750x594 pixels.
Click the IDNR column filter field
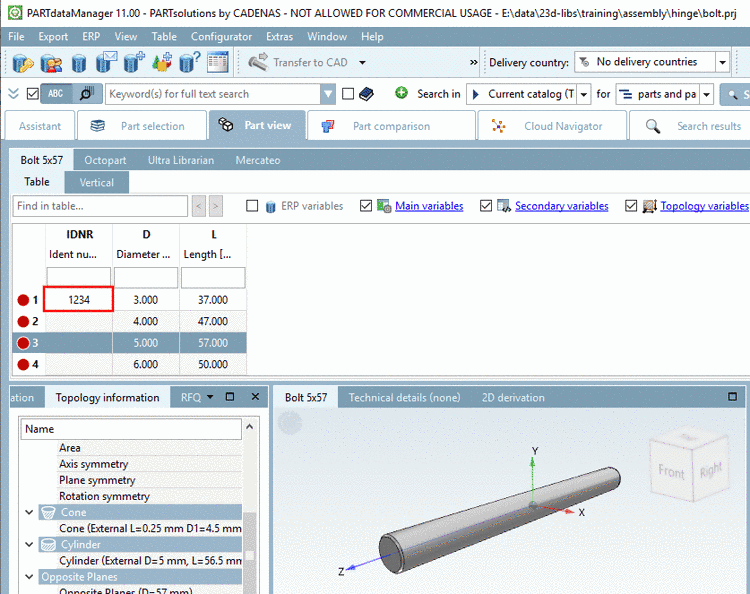(x=78, y=278)
